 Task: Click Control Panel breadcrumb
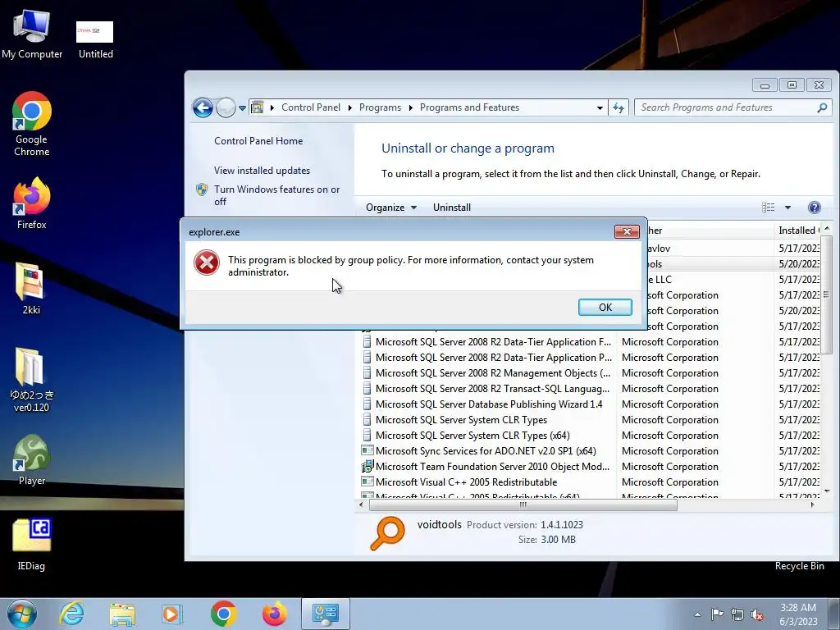[x=311, y=107]
